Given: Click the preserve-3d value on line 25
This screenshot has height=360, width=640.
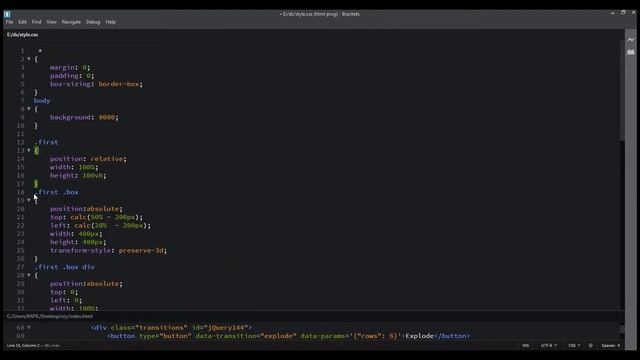Looking at the screenshot, I should coord(141,251).
